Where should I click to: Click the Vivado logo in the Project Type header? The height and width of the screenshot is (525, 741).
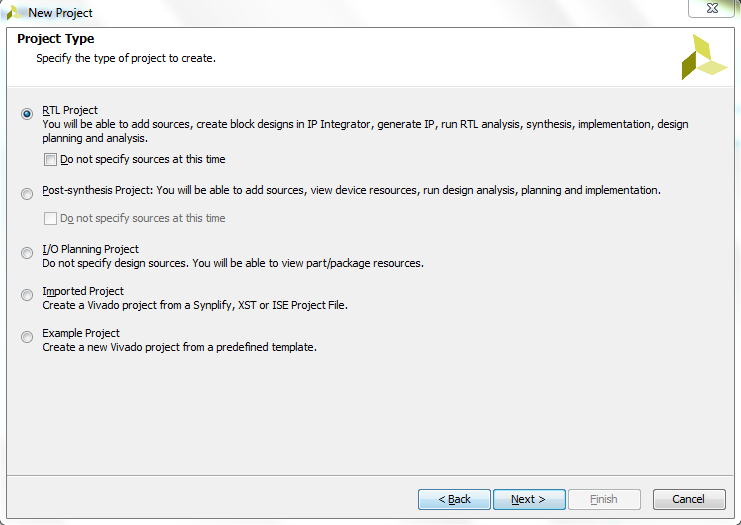tap(704, 57)
